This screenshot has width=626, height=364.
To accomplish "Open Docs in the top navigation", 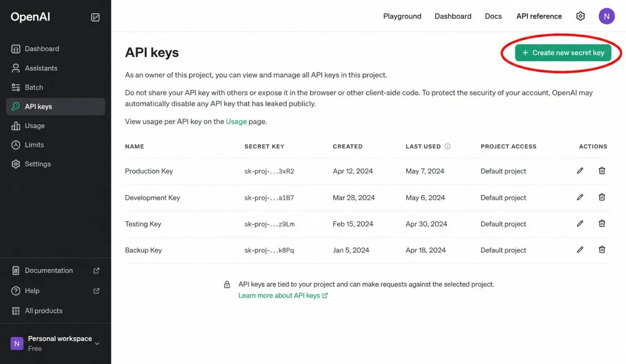I will pos(493,16).
